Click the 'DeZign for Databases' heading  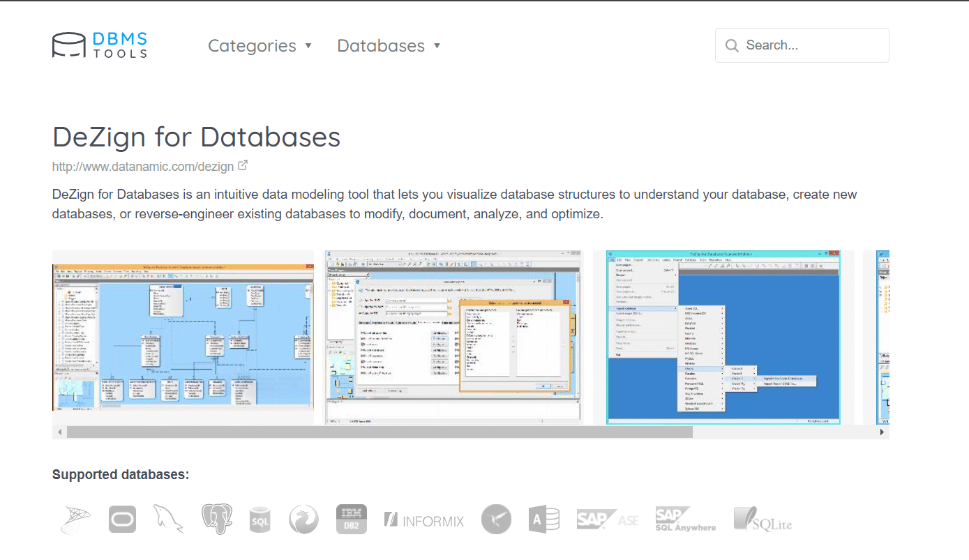(x=197, y=137)
